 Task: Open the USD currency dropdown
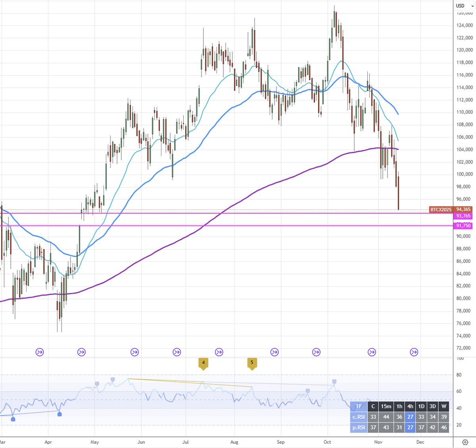click(x=463, y=6)
